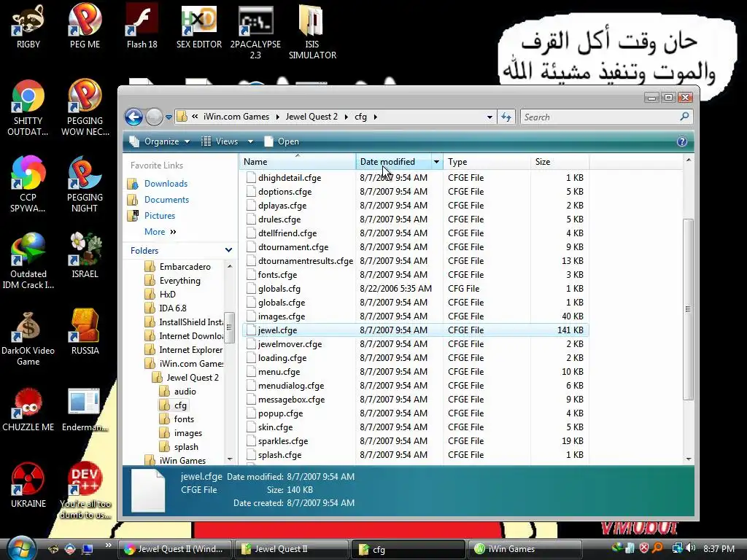
Task: Open the Documents favorite link
Action: [166, 200]
